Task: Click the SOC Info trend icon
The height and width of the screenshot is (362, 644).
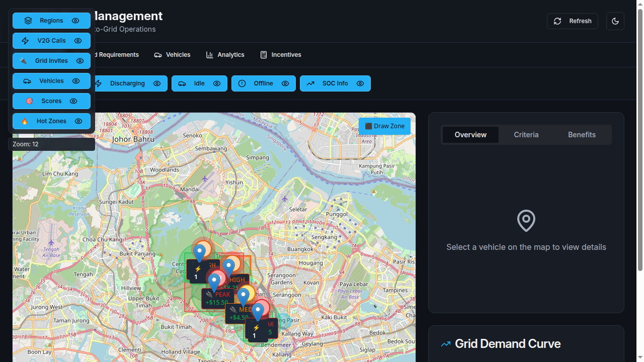Action: [310, 83]
